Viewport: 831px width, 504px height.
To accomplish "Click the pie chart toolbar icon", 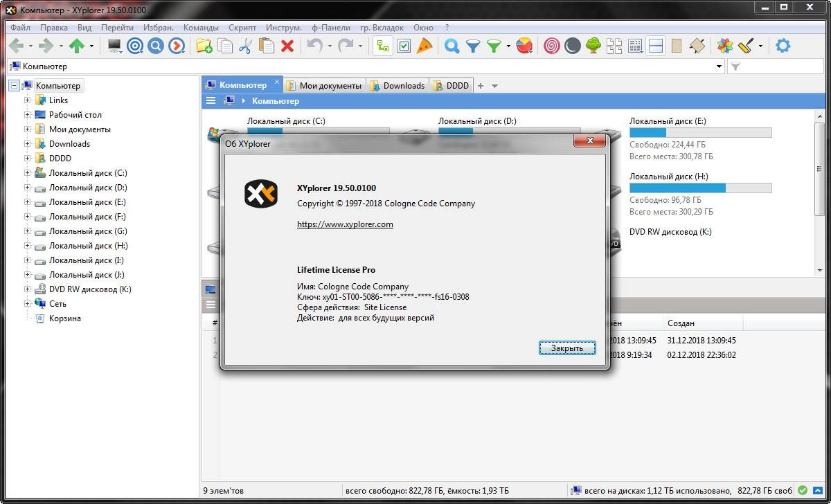I will [524, 46].
